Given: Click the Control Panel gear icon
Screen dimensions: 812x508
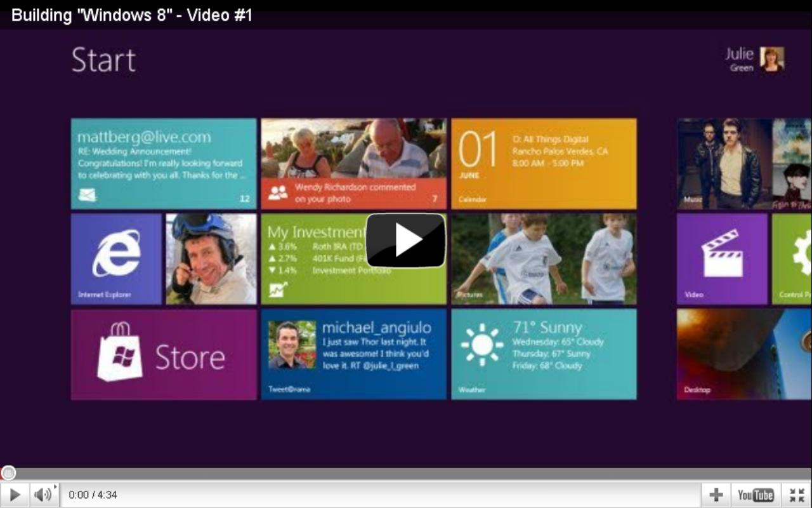Looking at the screenshot, I should (x=802, y=253).
